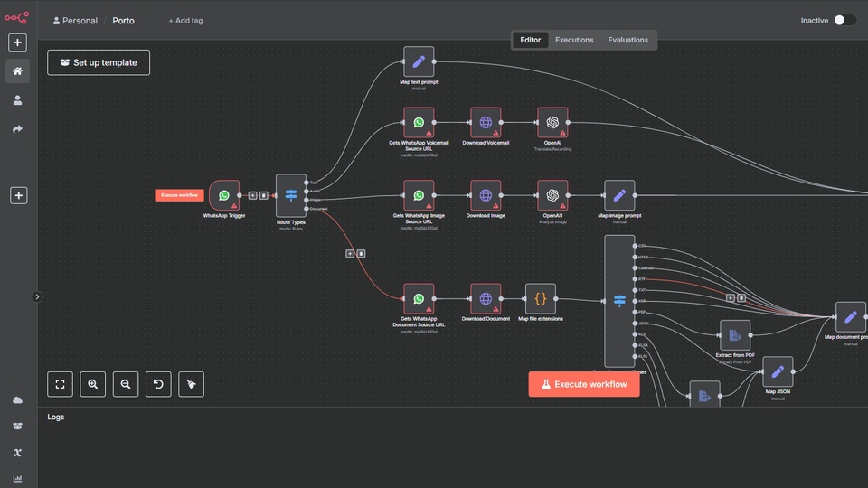Select the Download Voicemail node

[486, 122]
